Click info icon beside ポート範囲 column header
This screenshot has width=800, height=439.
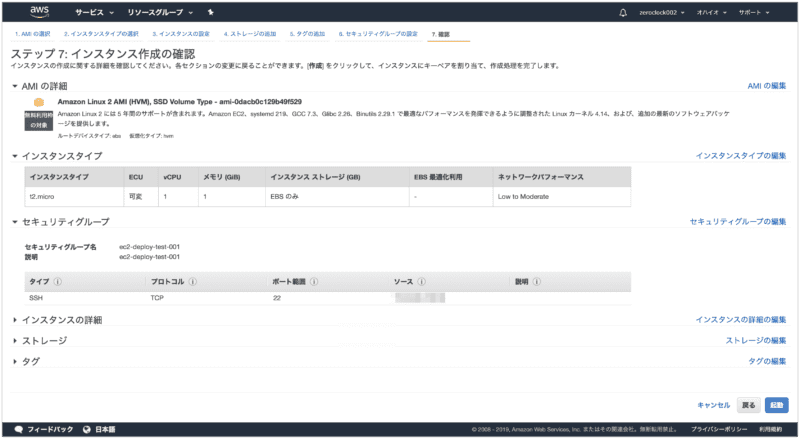317,282
